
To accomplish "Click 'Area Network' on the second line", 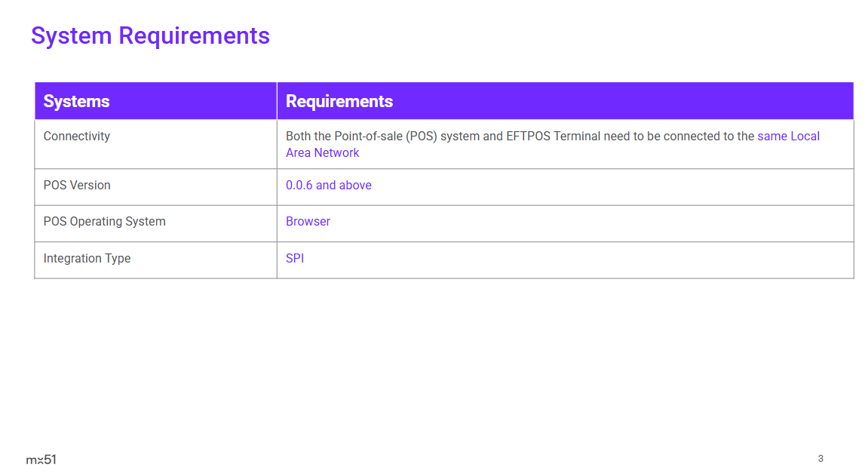I will pos(322,153).
